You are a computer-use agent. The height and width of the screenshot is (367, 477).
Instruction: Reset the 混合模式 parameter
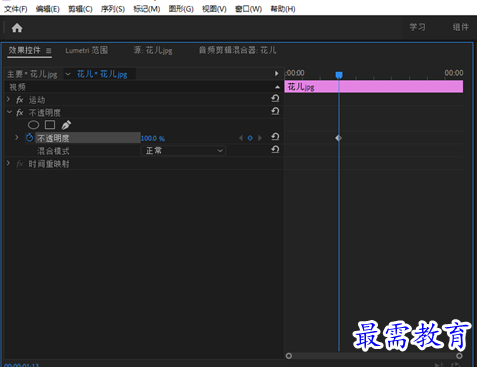[275, 150]
